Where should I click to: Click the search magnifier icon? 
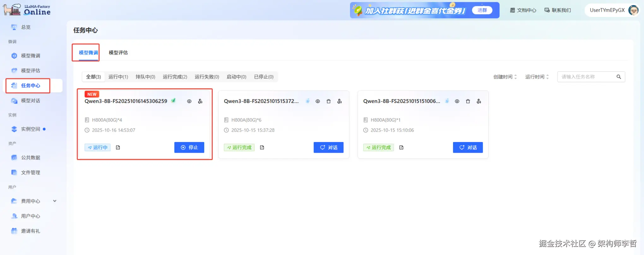pyautogui.click(x=619, y=77)
